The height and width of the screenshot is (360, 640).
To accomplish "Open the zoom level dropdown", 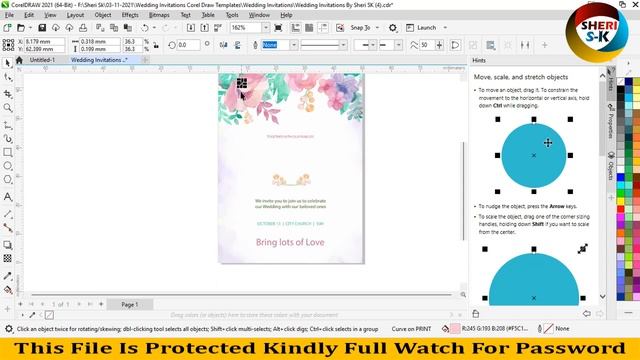I will tap(266, 28).
